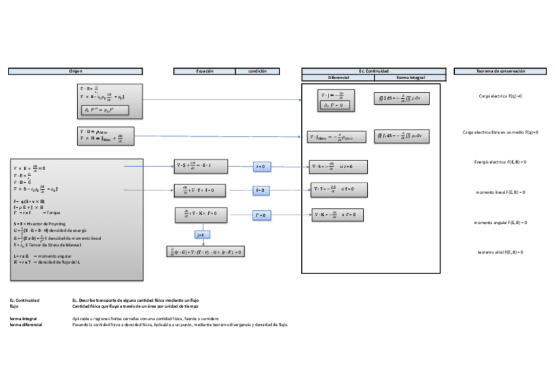The image size is (555, 392).
Task: Click the text "Energía electrica F(E,B) = 0"
Action: click(500, 162)
